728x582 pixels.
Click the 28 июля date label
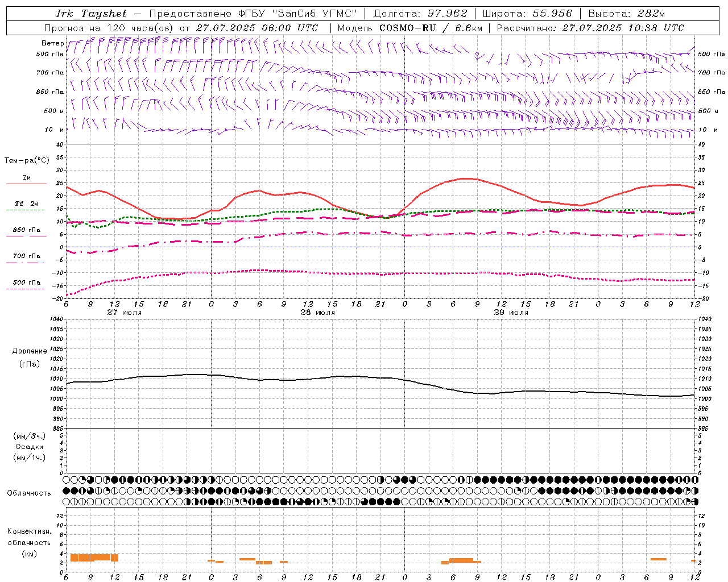318,313
